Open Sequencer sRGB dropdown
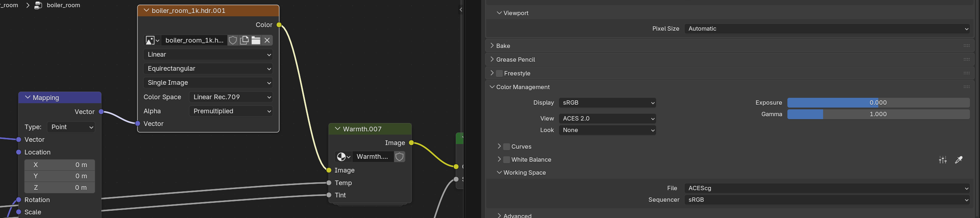 (x=827, y=200)
